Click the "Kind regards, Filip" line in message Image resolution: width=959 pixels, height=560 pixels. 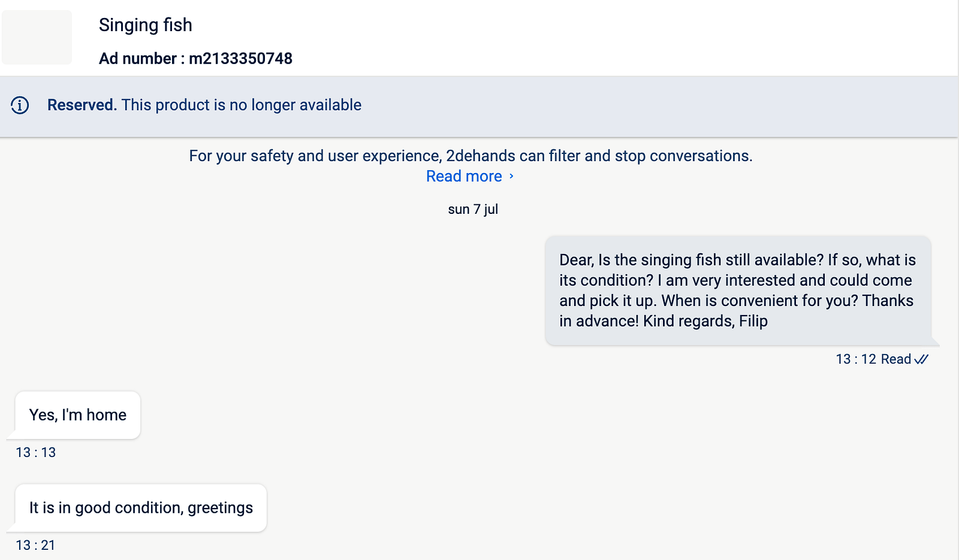705,322
